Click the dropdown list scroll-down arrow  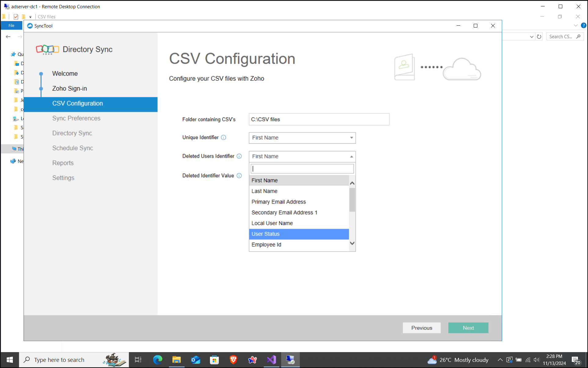point(352,243)
